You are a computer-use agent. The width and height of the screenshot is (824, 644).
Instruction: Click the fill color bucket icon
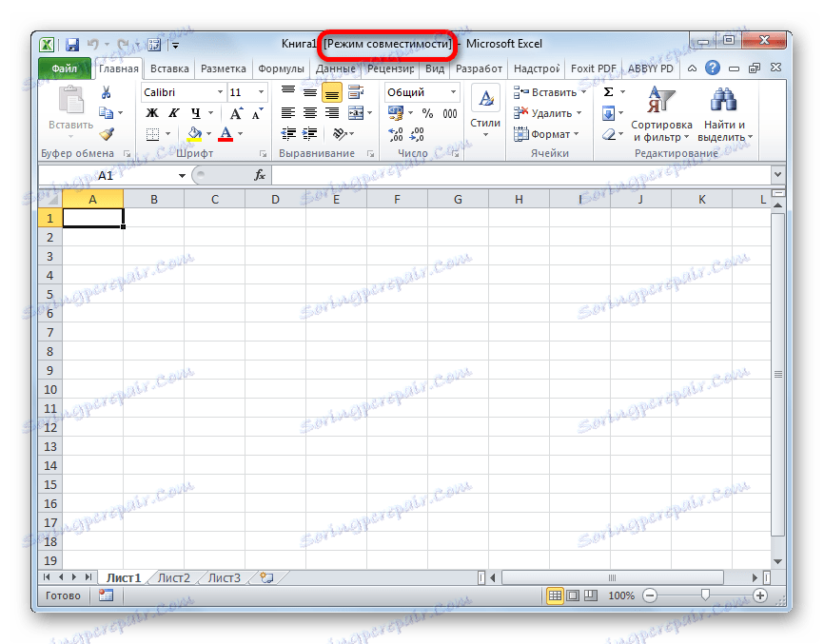click(194, 134)
